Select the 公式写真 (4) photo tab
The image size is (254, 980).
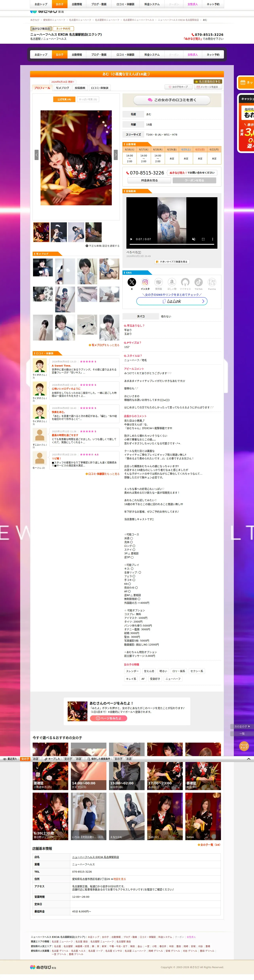pyautogui.click(x=64, y=99)
